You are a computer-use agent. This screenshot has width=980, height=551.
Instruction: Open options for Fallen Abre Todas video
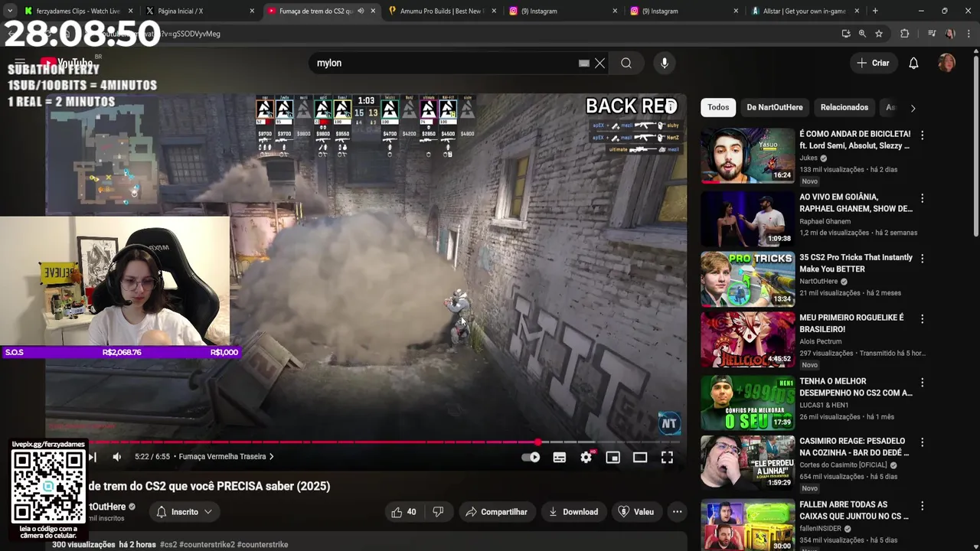click(922, 506)
